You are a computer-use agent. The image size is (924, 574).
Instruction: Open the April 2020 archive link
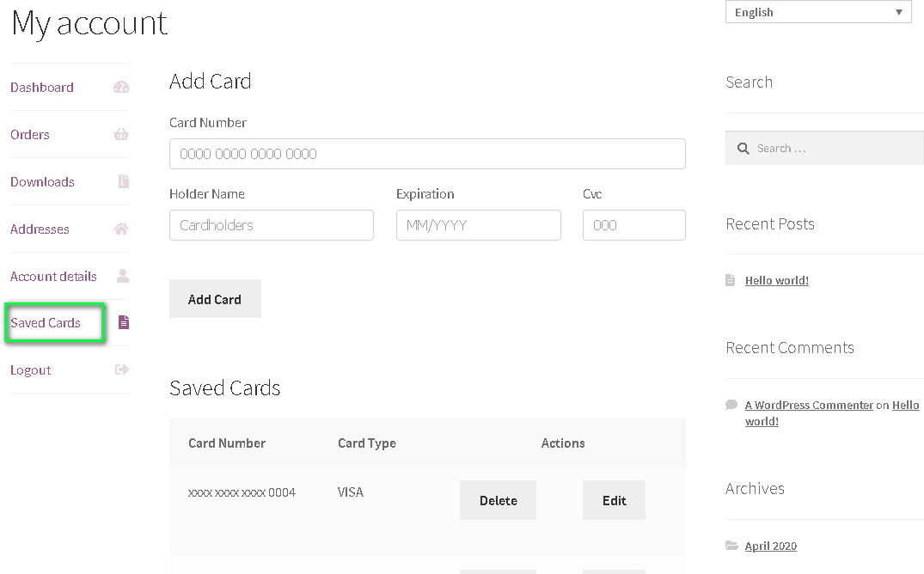(770, 546)
